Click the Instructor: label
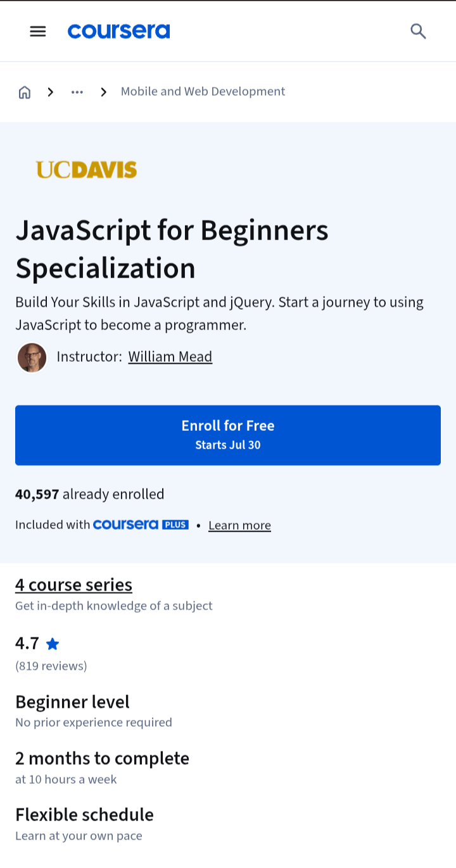Image resolution: width=456 pixels, height=868 pixels. [x=89, y=357]
